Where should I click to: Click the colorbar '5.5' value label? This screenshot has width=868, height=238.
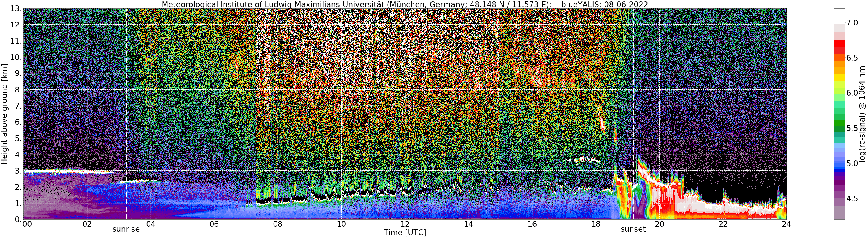coord(852,128)
